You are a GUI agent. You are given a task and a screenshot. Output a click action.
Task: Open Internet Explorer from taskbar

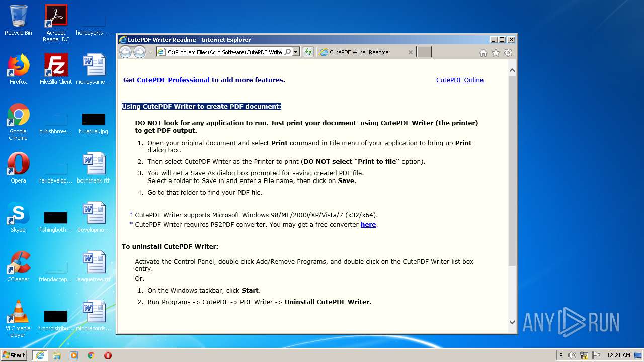tap(39, 355)
